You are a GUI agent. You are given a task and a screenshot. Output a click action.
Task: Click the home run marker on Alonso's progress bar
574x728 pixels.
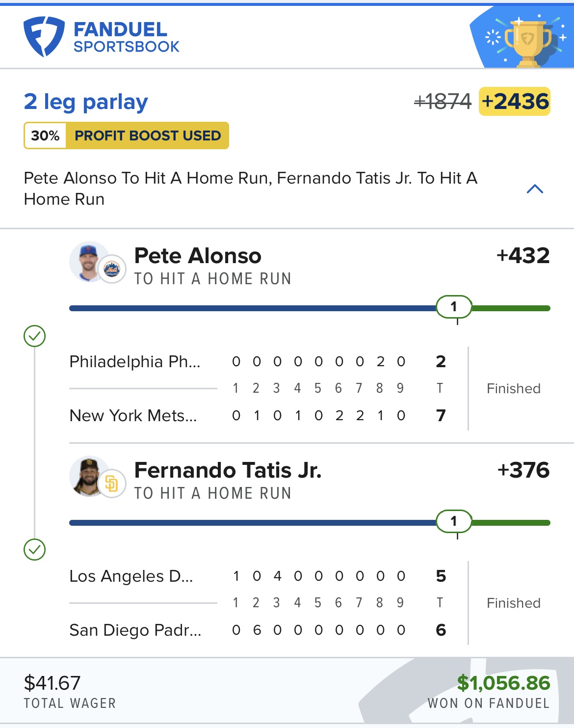pos(454,307)
